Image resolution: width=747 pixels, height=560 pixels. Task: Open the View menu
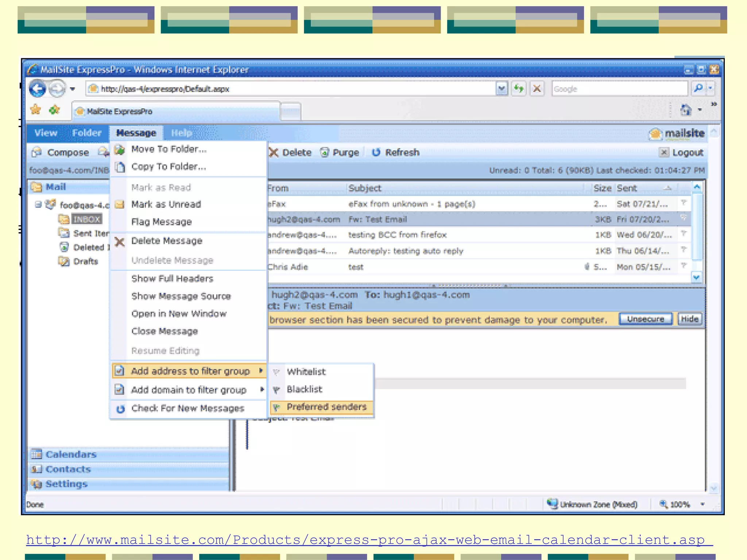[46, 133]
